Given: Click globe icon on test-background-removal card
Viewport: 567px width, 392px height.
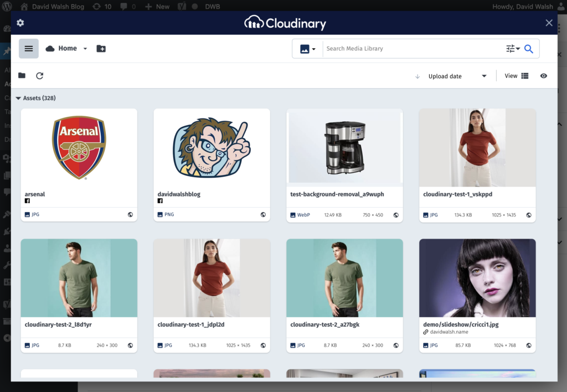Looking at the screenshot, I should [x=396, y=215].
